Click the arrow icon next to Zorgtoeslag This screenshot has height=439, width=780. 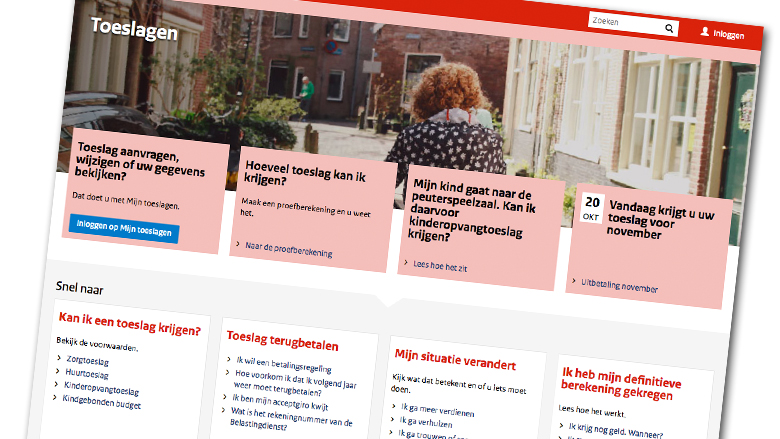[x=57, y=356]
